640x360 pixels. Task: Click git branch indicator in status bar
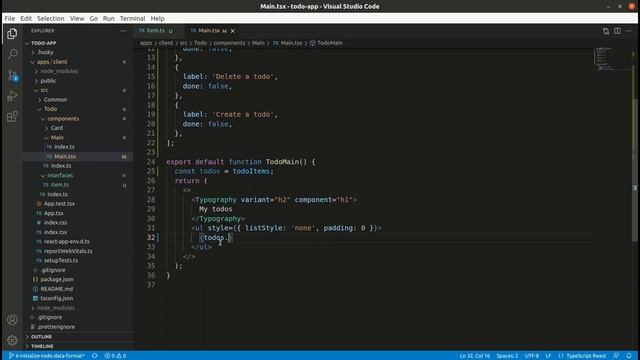pyautogui.click(x=47, y=356)
